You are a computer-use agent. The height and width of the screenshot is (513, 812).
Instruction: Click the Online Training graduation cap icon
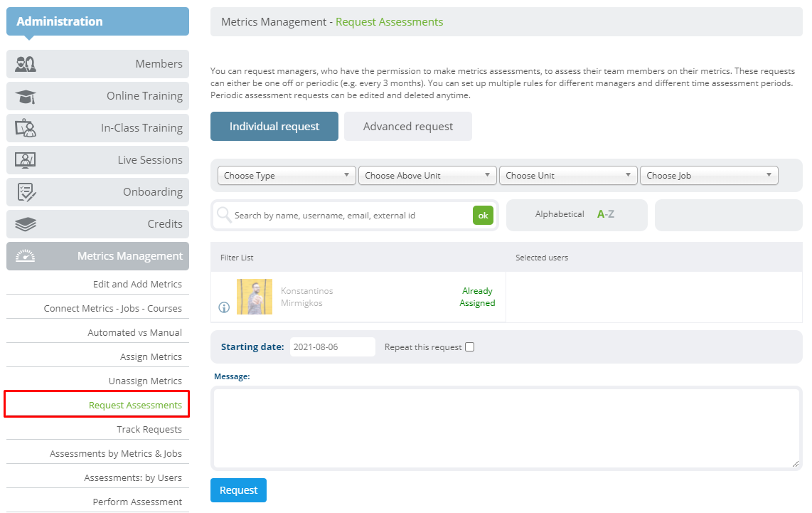(x=26, y=96)
